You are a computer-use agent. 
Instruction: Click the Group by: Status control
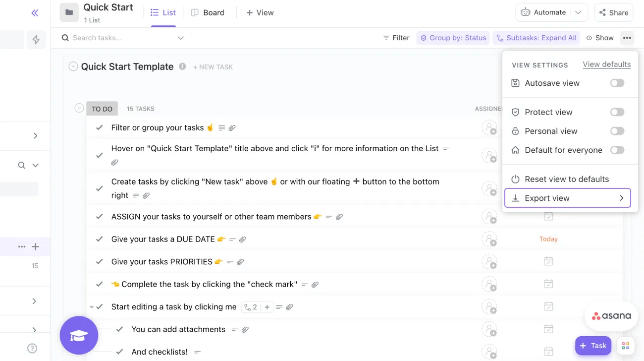453,37
